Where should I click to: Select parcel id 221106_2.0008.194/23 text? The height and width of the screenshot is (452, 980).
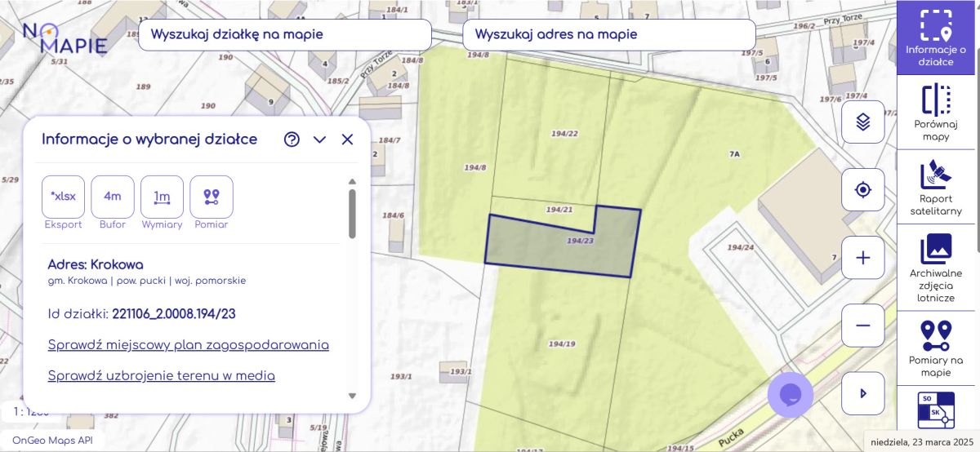(174, 313)
